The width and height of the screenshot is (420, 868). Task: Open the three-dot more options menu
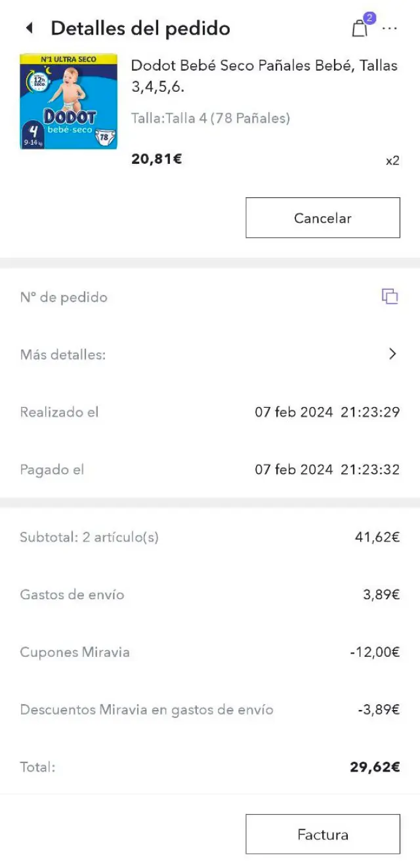click(x=390, y=29)
